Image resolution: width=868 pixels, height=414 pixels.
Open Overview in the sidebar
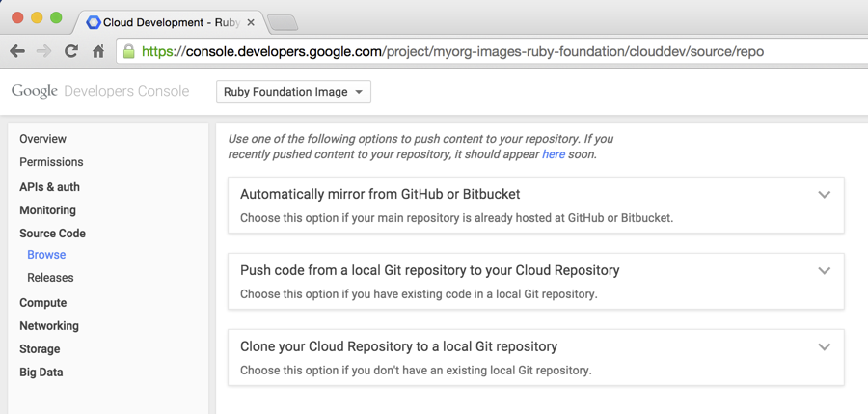(42, 139)
